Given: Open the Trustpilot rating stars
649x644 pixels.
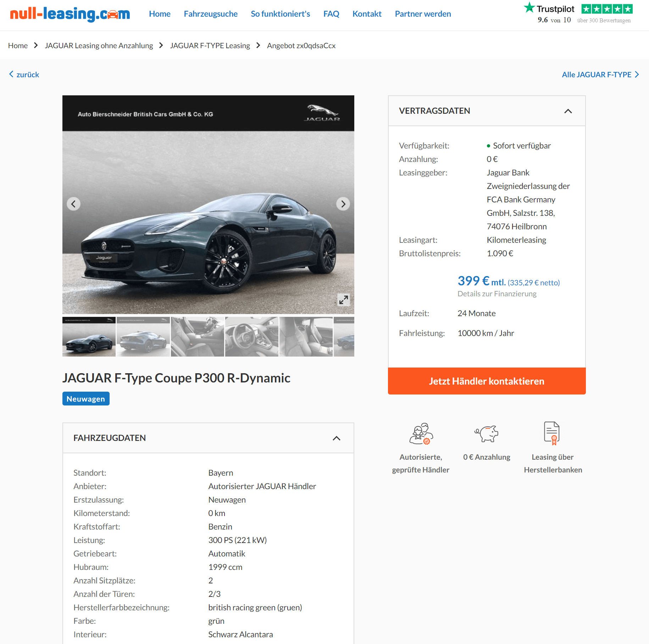Looking at the screenshot, I should click(x=607, y=9).
